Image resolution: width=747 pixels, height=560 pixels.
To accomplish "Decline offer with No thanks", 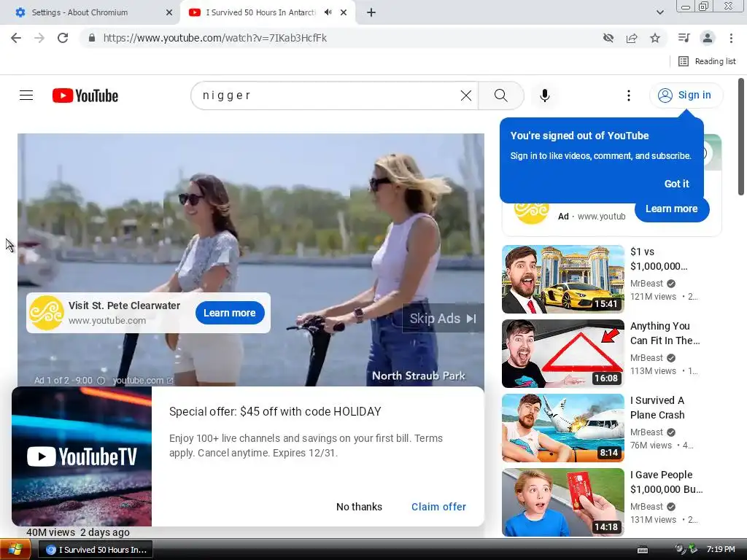I will [x=359, y=507].
